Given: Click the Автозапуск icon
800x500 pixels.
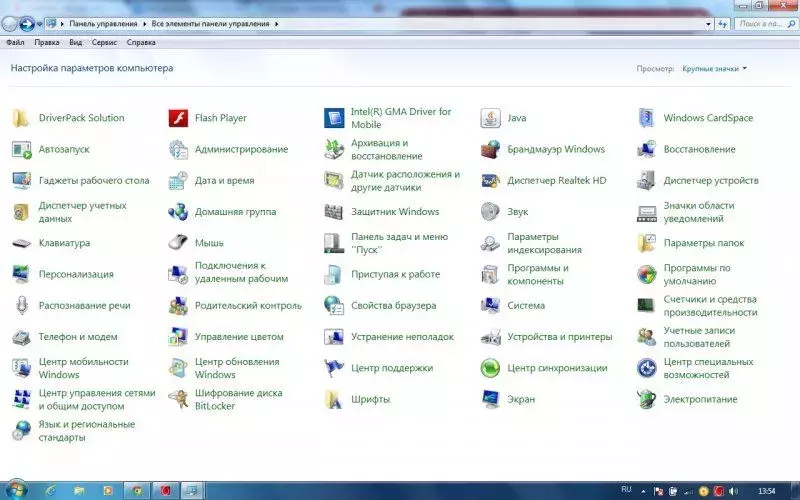Looking at the screenshot, I should 21,149.
